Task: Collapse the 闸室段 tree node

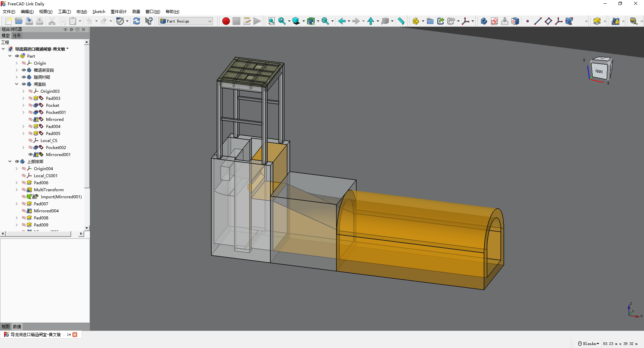Action: coord(16,84)
